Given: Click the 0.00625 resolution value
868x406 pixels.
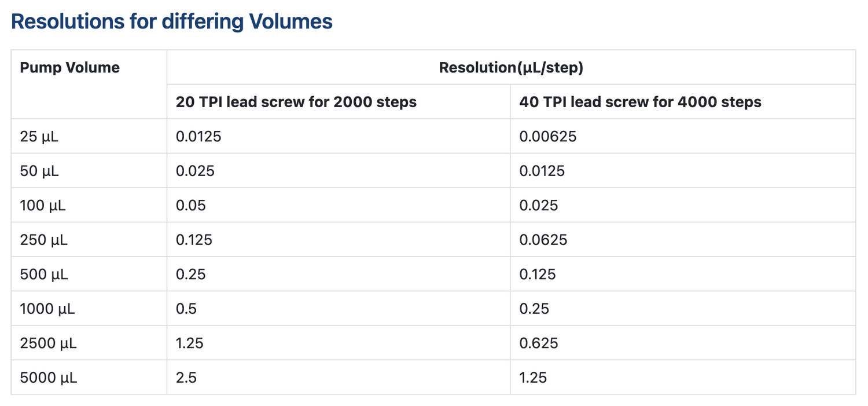Looking at the screenshot, I should coord(547,137).
